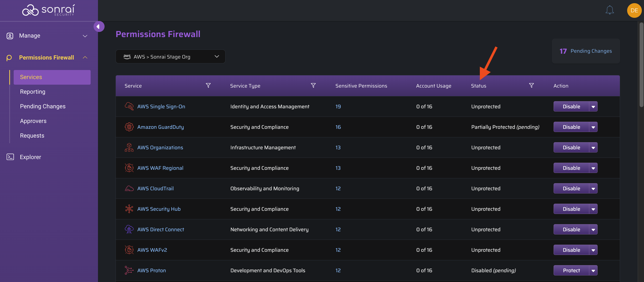Open the notifications bell

pyautogui.click(x=610, y=10)
